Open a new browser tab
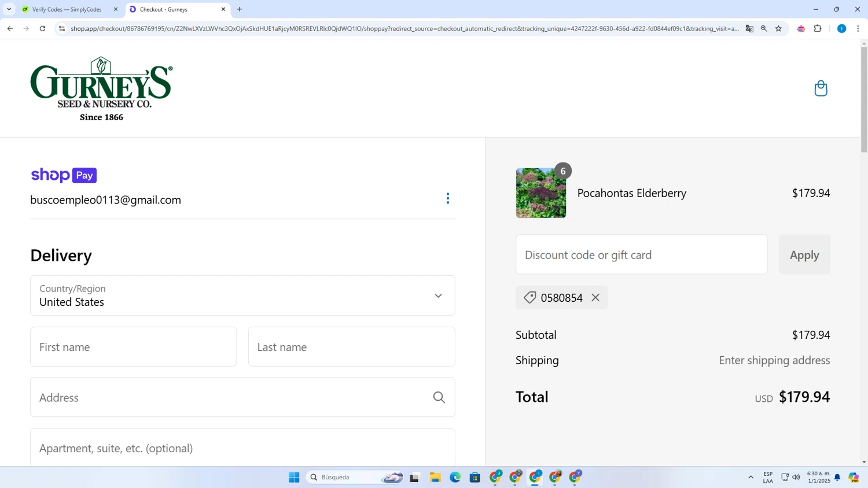 point(240,9)
